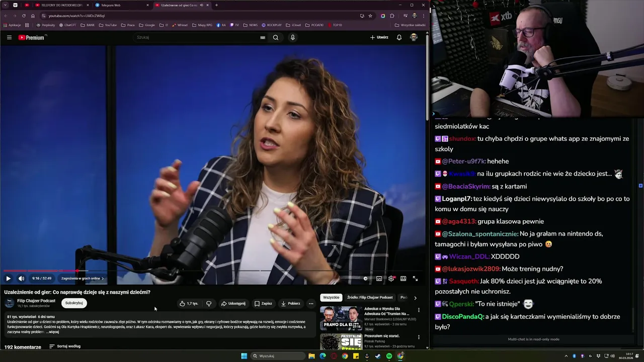Open options for 'Adwokat o Wyroku Dla' video
Screen dimensions: 644x362
tap(419, 310)
